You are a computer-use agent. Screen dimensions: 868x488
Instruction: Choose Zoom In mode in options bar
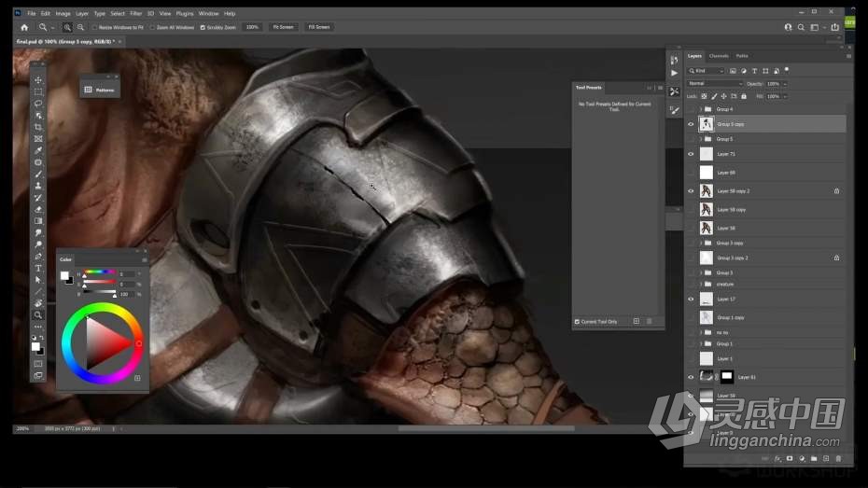(67, 27)
